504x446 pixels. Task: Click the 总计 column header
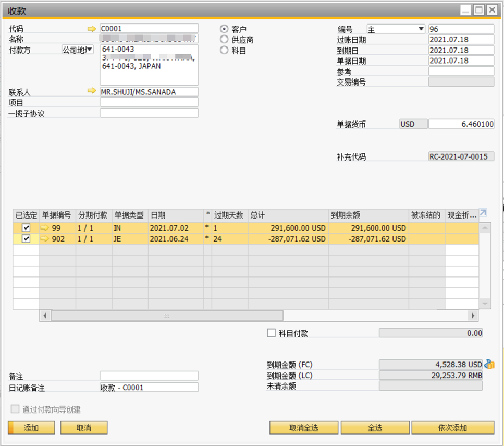(288, 215)
